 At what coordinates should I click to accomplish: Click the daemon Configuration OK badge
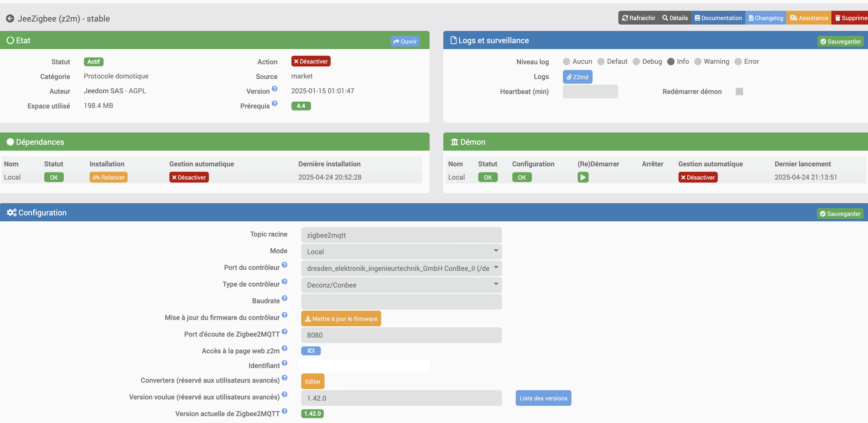[522, 177]
